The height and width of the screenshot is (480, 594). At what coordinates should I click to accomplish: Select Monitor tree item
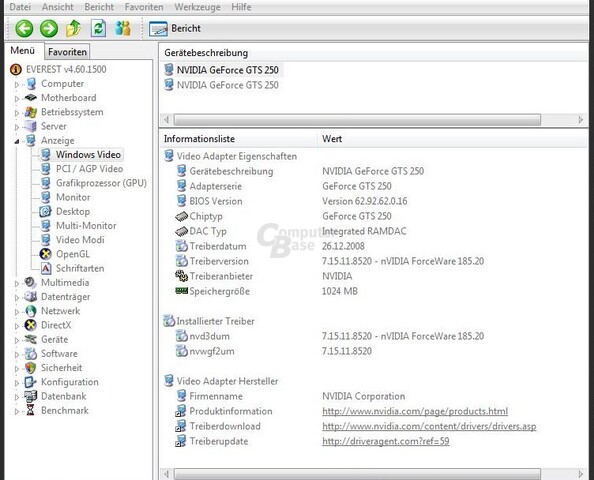click(x=73, y=197)
